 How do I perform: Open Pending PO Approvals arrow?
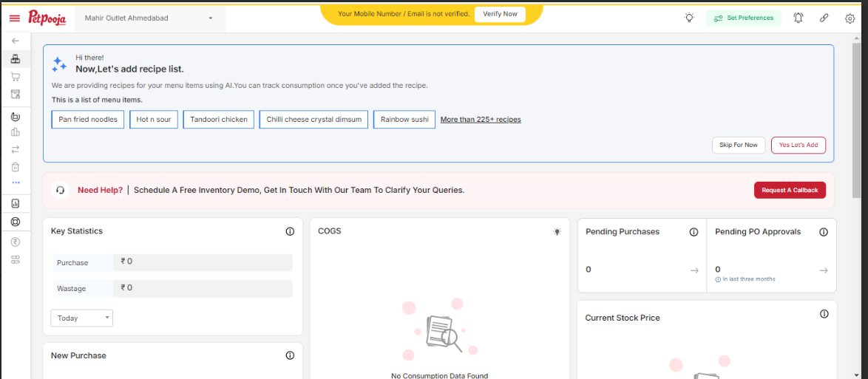click(823, 270)
